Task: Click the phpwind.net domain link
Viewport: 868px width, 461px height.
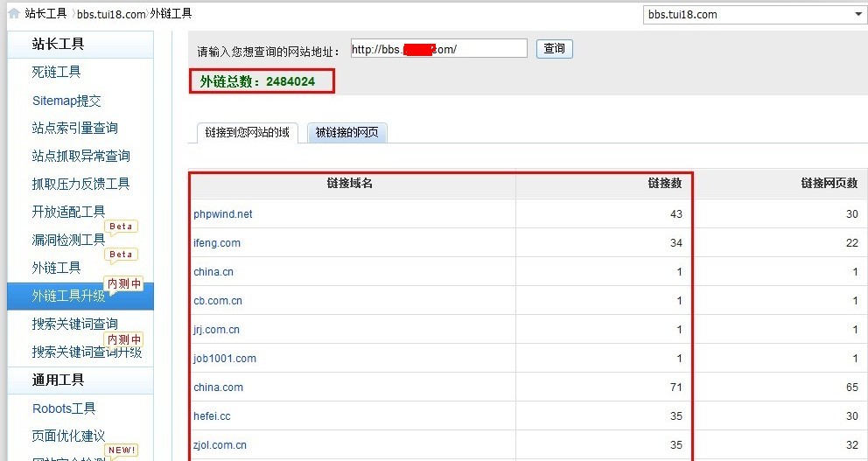Action: tap(222, 214)
